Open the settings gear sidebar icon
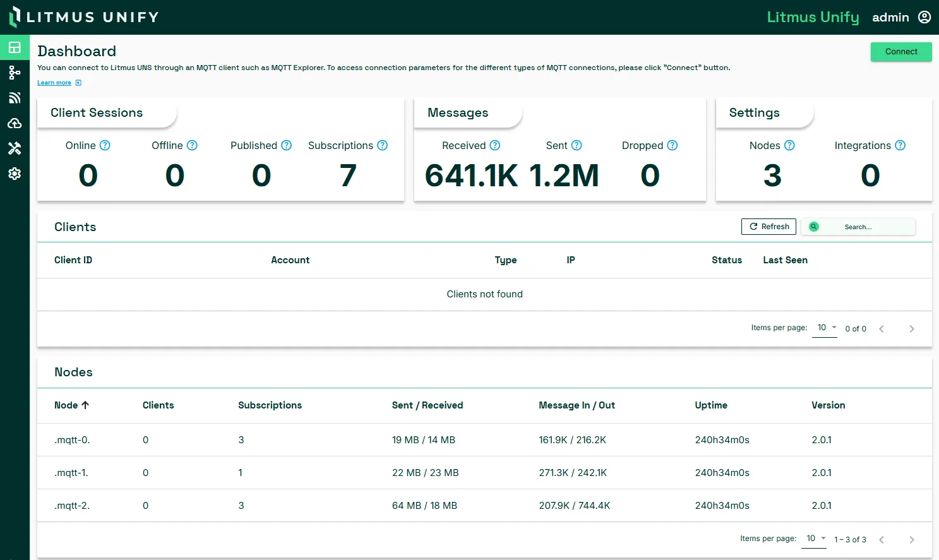The height and width of the screenshot is (560, 939). pos(15,174)
